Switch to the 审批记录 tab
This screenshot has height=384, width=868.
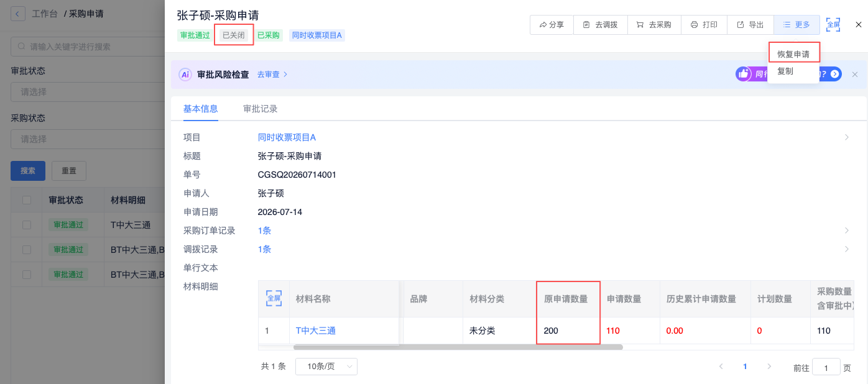point(261,109)
